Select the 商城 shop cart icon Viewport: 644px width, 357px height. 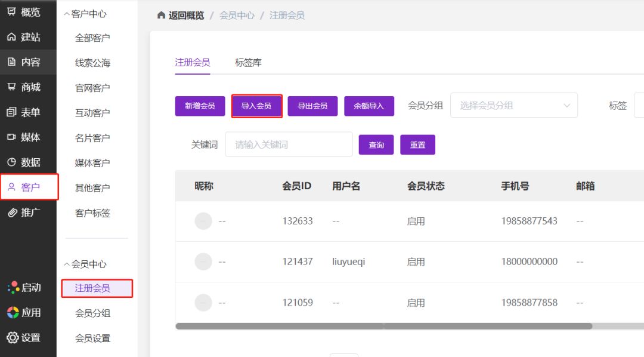click(x=11, y=87)
